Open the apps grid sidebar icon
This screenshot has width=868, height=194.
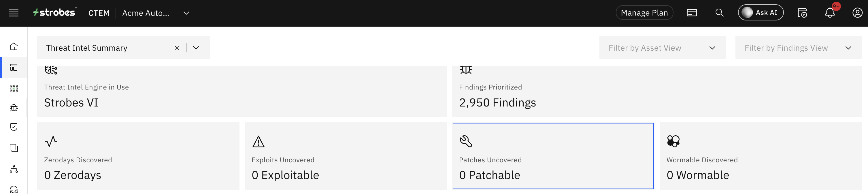tap(14, 88)
